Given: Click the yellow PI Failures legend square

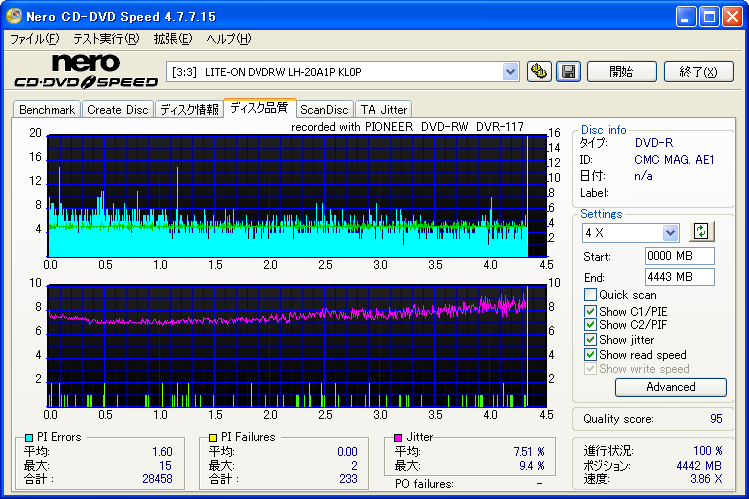Looking at the screenshot, I should (x=213, y=437).
